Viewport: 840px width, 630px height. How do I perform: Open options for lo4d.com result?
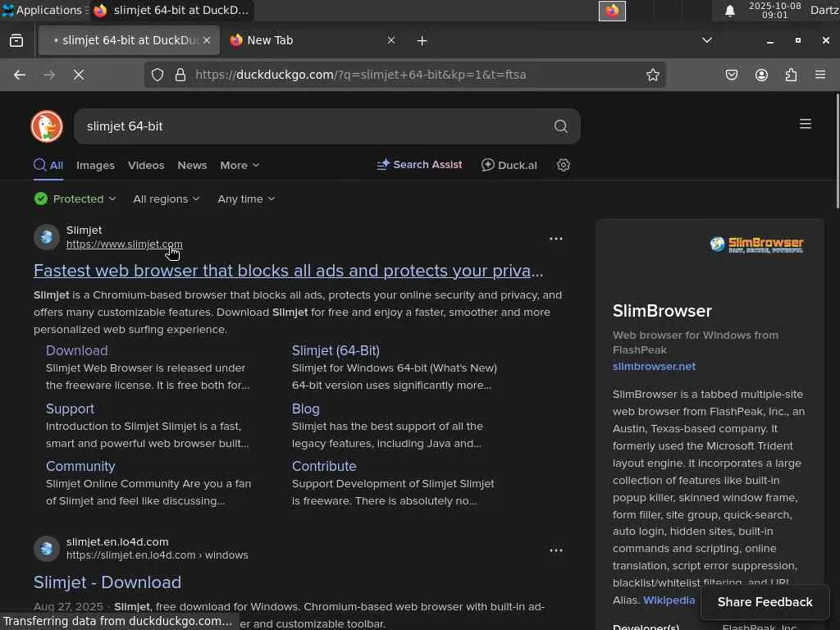pyautogui.click(x=556, y=550)
